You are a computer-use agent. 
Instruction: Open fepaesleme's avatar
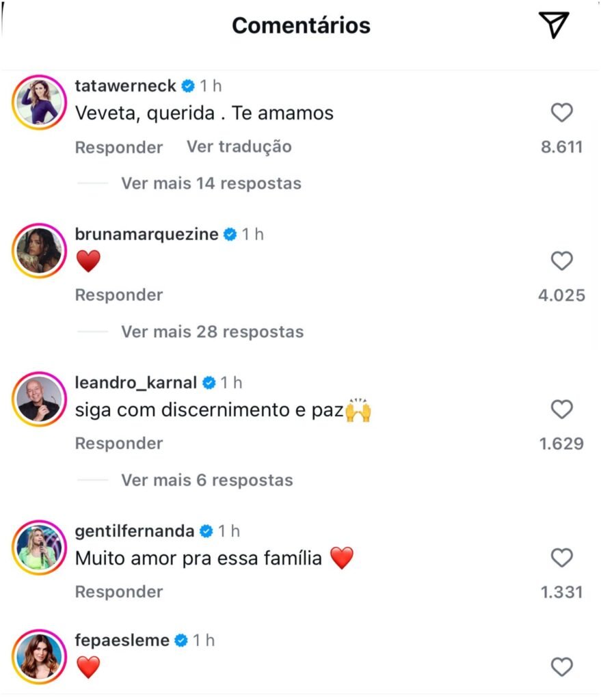(x=38, y=655)
